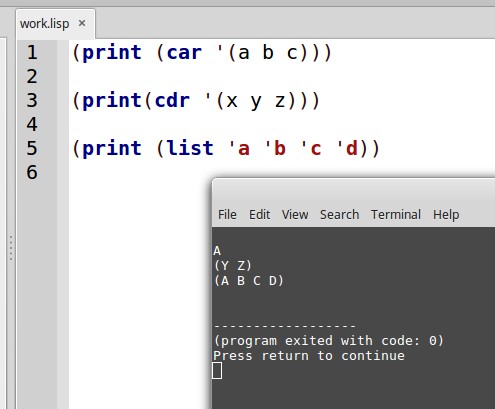Click '(program exited with code: 0)' text
Image resolution: width=495 pixels, height=409 pixels.
click(x=329, y=341)
